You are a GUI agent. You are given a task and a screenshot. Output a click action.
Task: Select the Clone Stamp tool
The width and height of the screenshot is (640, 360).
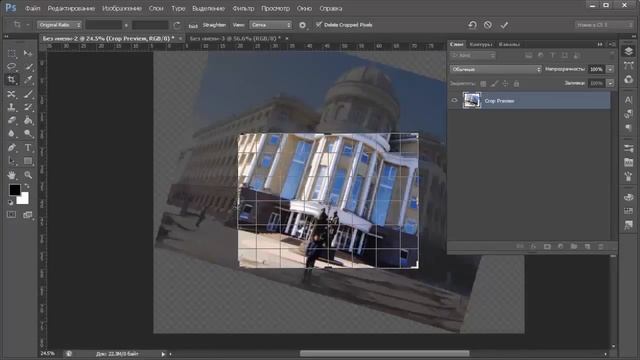11,107
